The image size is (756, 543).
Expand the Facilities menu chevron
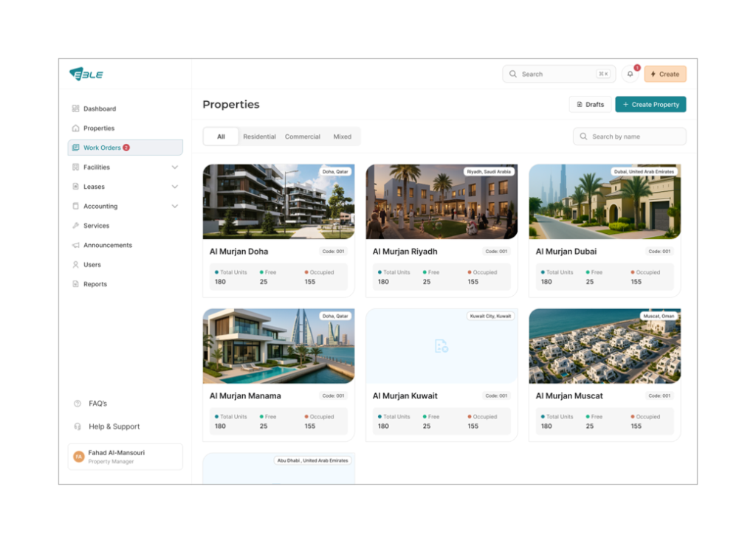(x=175, y=167)
